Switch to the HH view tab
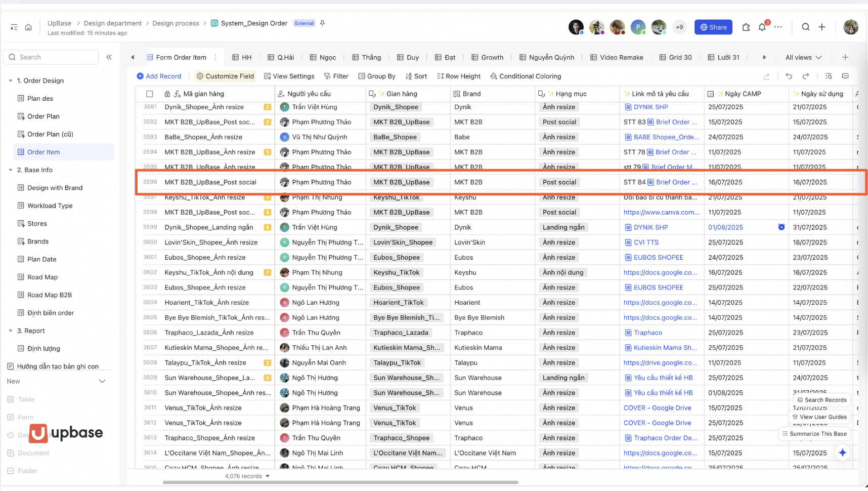868x491 pixels. [242, 57]
